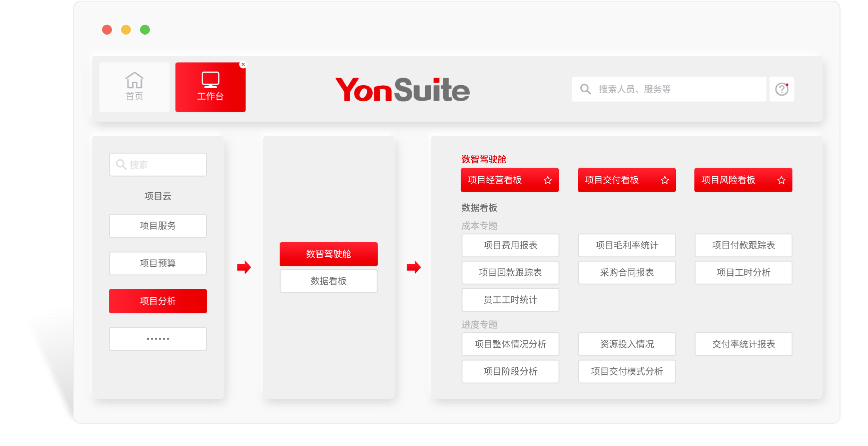The height and width of the screenshot is (446, 868).
Task: Switch to the 工作台 tab
Action: pyautogui.click(x=210, y=87)
